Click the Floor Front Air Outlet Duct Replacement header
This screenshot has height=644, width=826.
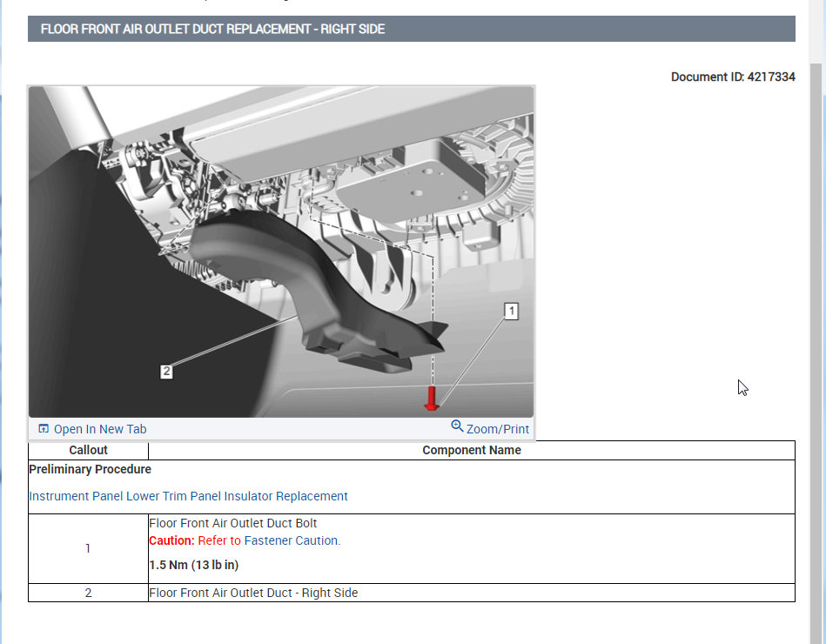click(x=412, y=29)
